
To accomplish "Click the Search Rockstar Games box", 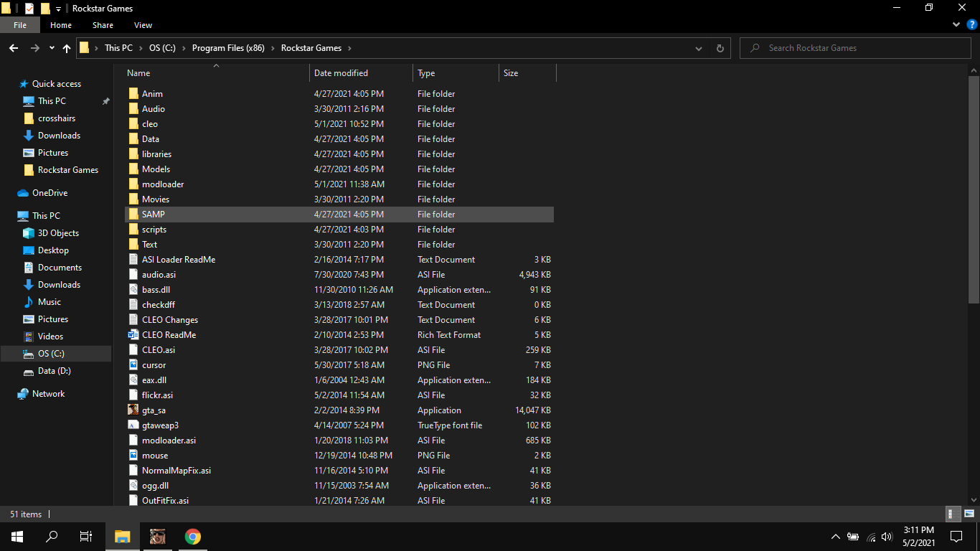I will pyautogui.click(x=856, y=48).
